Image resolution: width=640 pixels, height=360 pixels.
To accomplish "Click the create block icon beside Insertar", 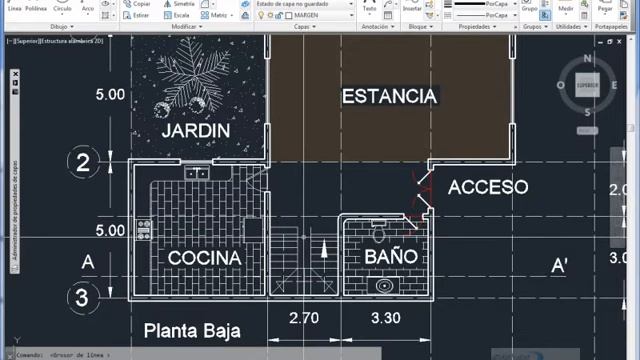I will tap(429, 4).
